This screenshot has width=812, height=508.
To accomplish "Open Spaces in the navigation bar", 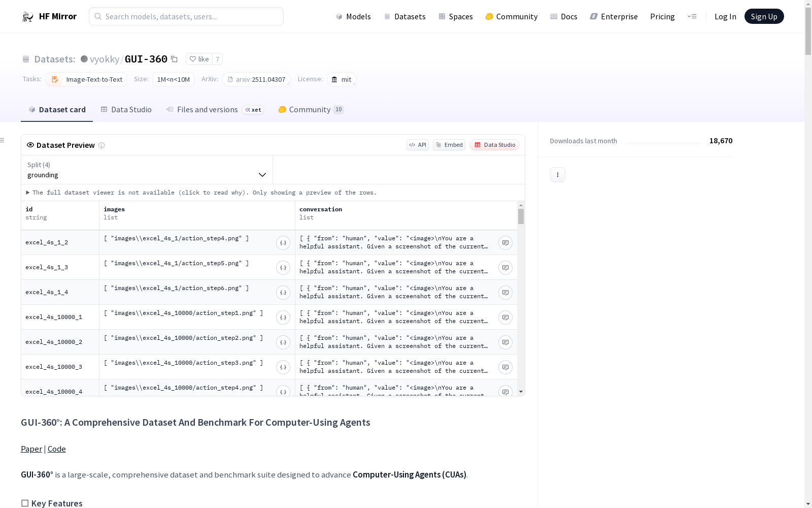I will (x=456, y=16).
